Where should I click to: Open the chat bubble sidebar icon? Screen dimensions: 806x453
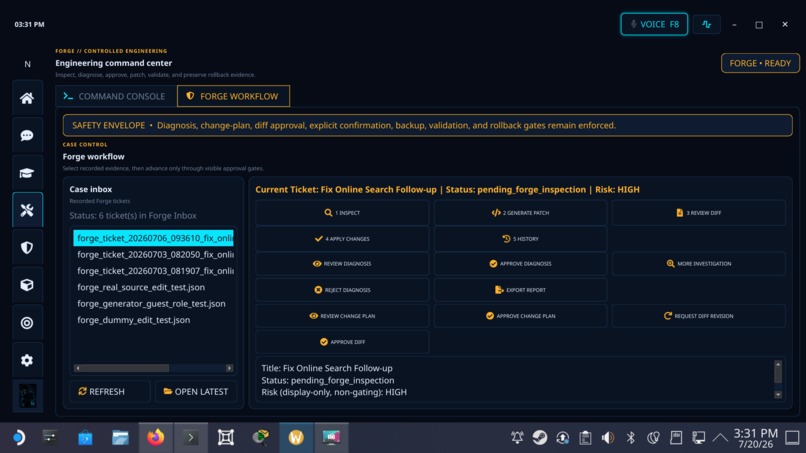(27, 135)
